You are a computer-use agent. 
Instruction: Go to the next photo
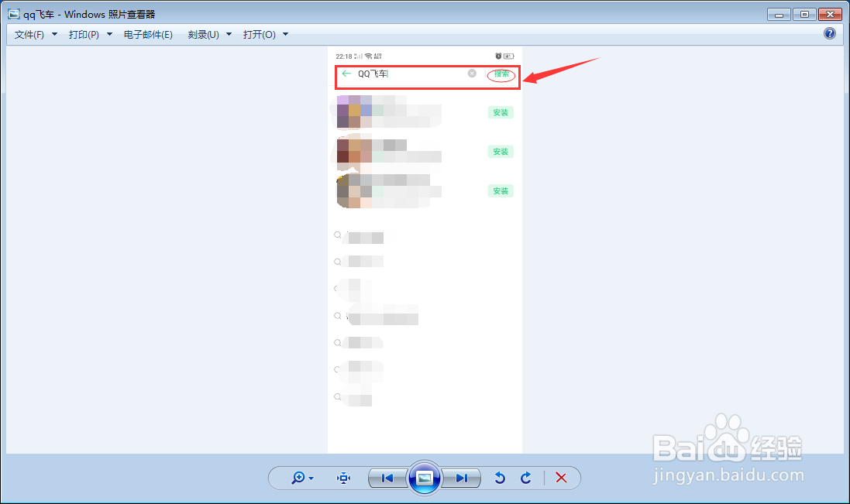(x=461, y=478)
